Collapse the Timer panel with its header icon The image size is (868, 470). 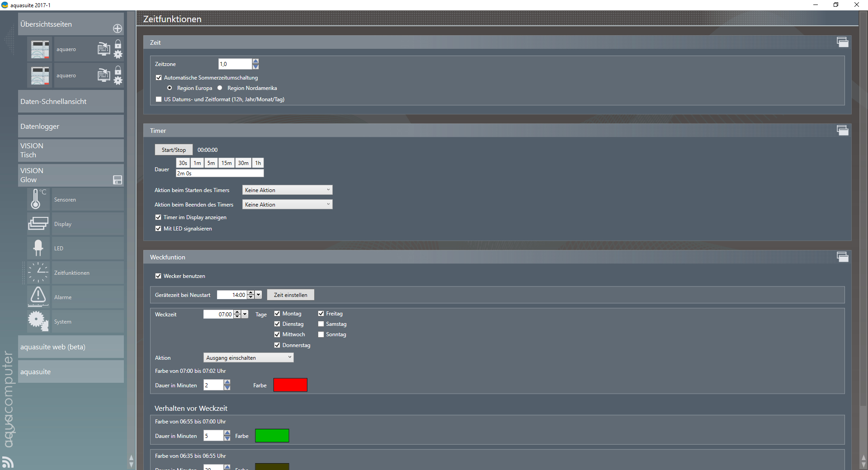pyautogui.click(x=843, y=130)
